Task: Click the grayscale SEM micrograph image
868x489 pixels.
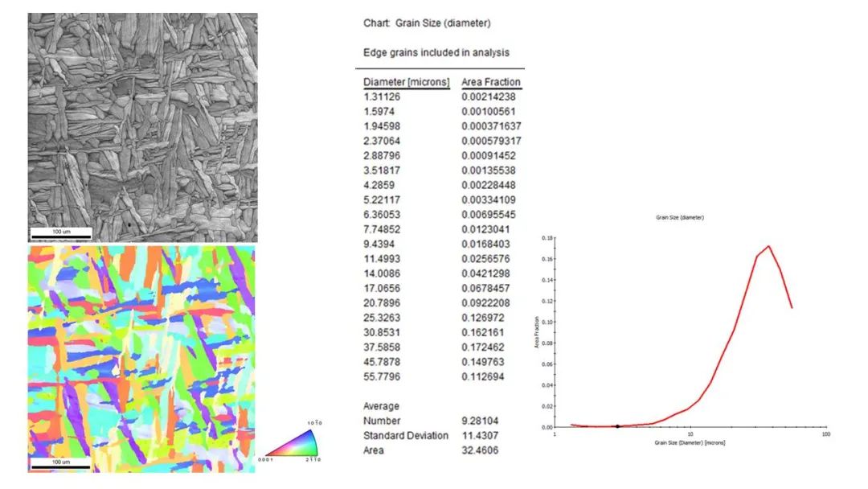Action: point(143,126)
